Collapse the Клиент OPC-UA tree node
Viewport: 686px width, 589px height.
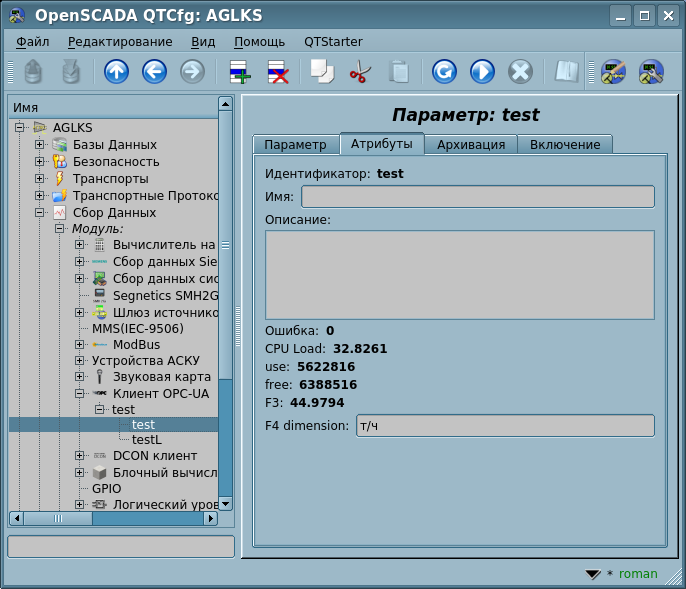point(79,394)
